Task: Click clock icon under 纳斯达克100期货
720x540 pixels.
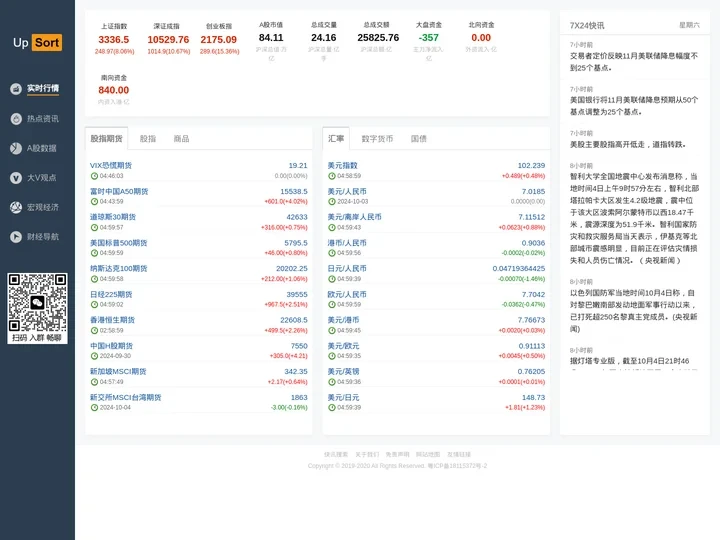Action: [x=94, y=279]
